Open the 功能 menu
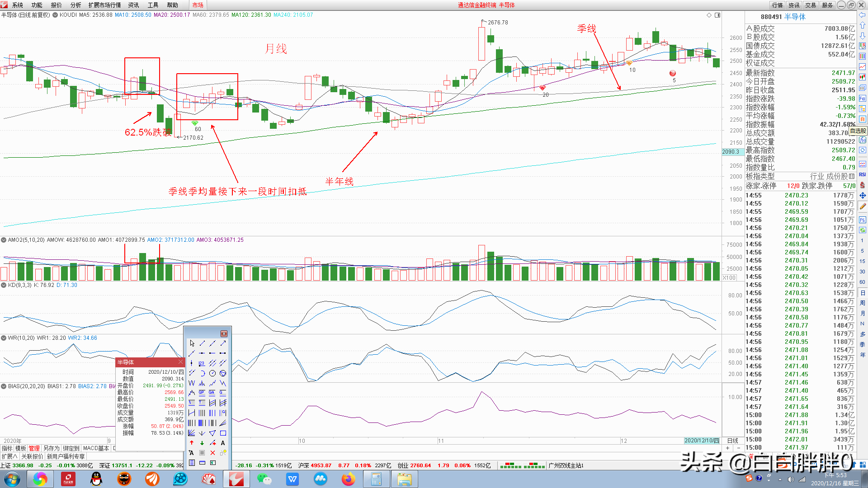 [x=37, y=5]
